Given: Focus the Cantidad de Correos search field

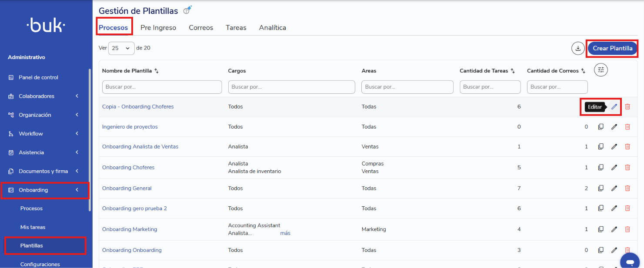Looking at the screenshot, I should (x=557, y=87).
